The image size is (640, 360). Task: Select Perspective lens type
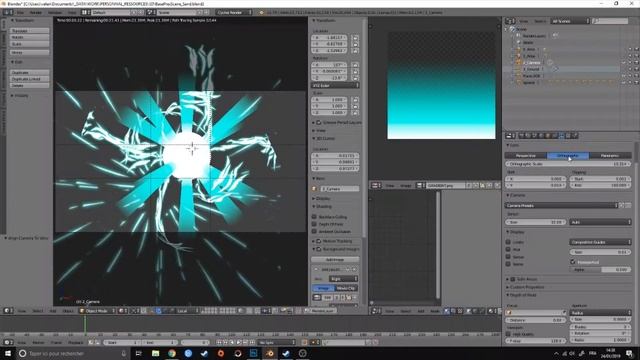526,156
